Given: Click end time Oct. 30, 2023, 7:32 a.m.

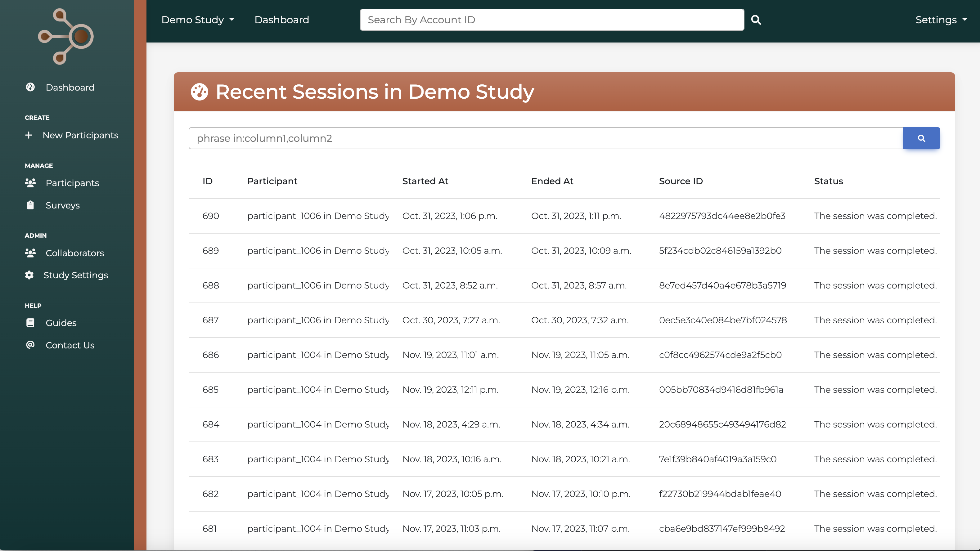Looking at the screenshot, I should click(580, 320).
